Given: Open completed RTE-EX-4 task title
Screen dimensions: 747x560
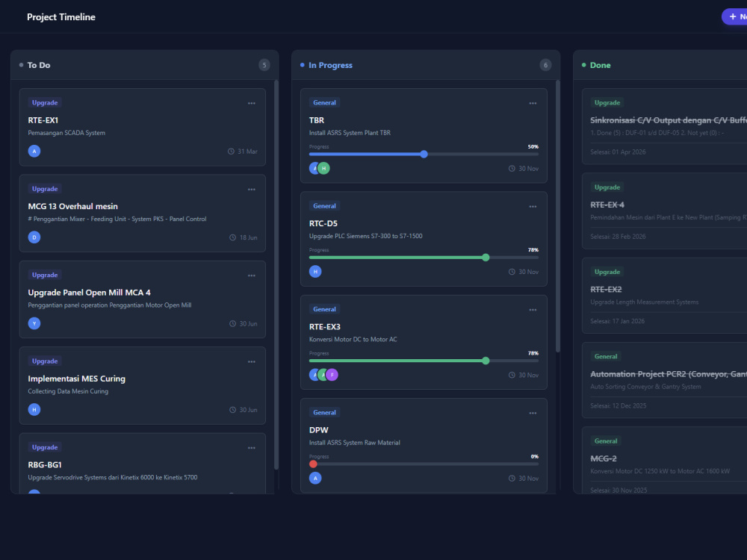Looking at the screenshot, I should [607, 205].
